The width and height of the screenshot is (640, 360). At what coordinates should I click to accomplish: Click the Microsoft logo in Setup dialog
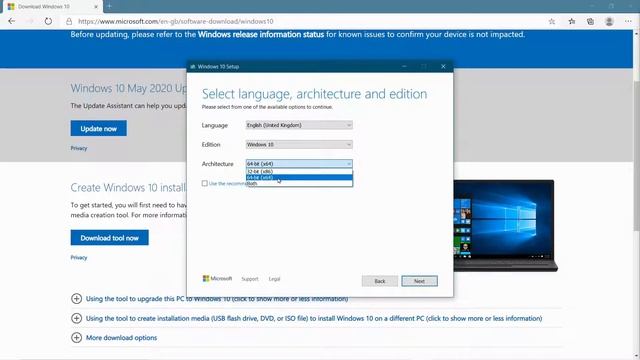pyautogui.click(x=217, y=279)
